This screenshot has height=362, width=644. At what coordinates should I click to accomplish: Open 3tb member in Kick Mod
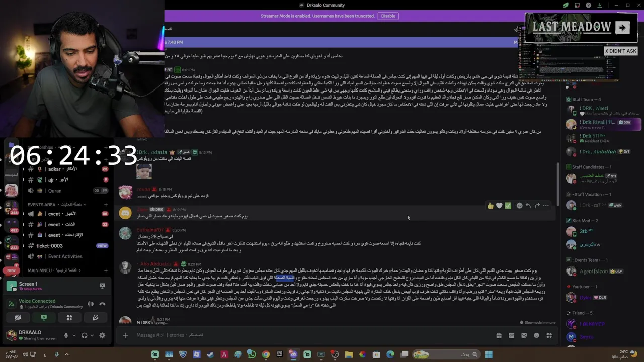click(603, 231)
